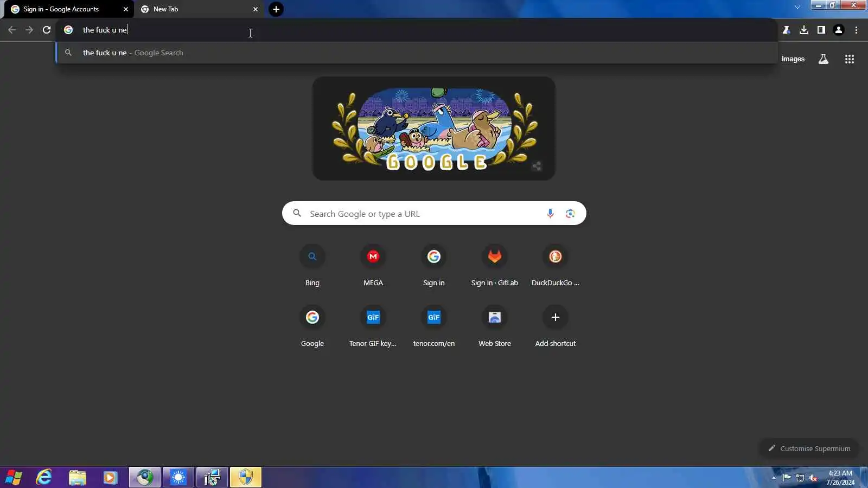Reload the current page

coord(47,30)
